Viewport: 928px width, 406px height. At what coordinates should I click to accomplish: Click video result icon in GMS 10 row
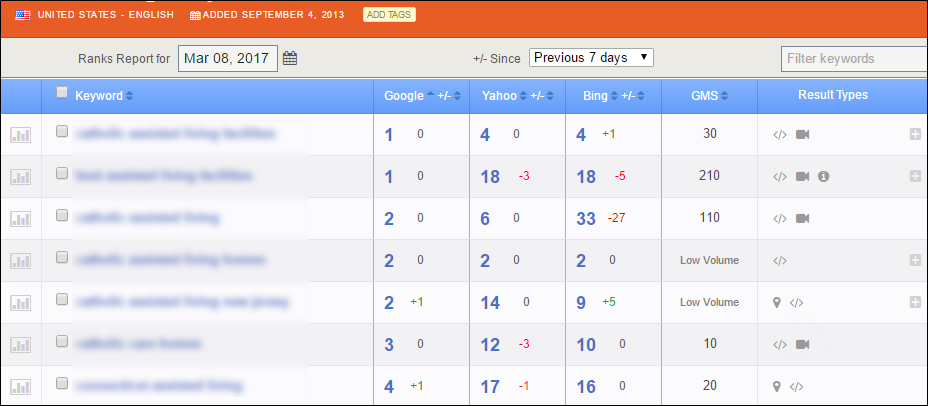coord(803,344)
